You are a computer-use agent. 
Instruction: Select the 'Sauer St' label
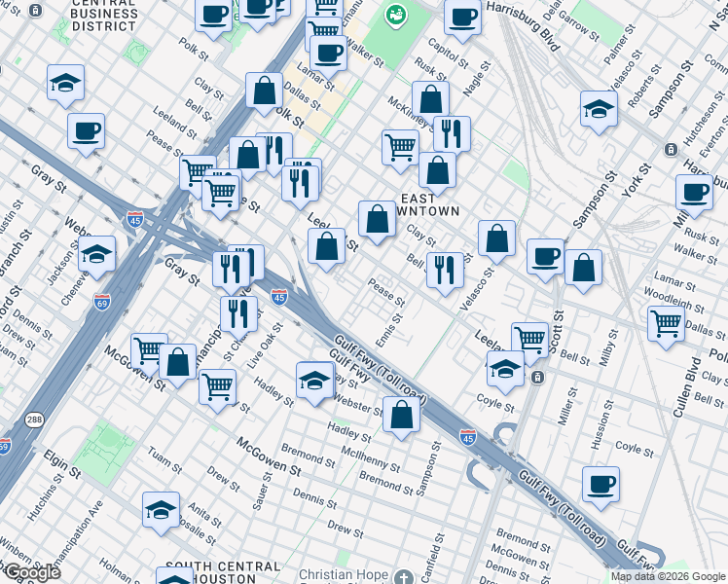click(263, 492)
